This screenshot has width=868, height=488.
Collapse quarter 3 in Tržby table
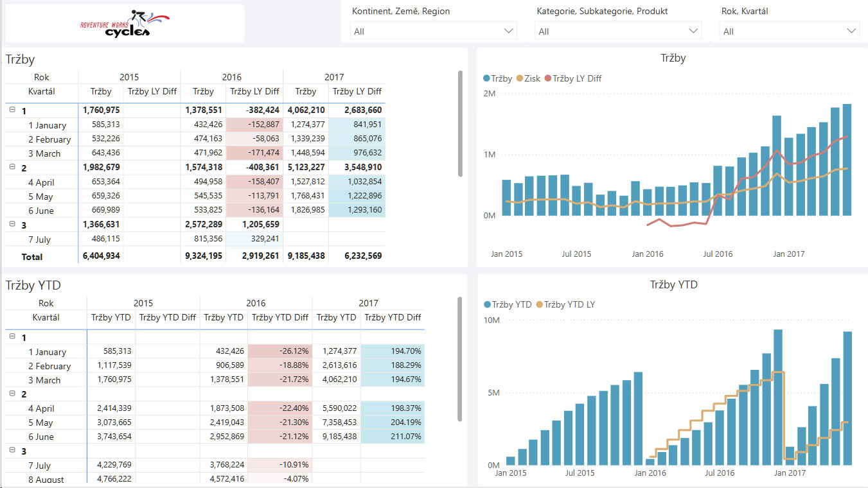point(12,224)
